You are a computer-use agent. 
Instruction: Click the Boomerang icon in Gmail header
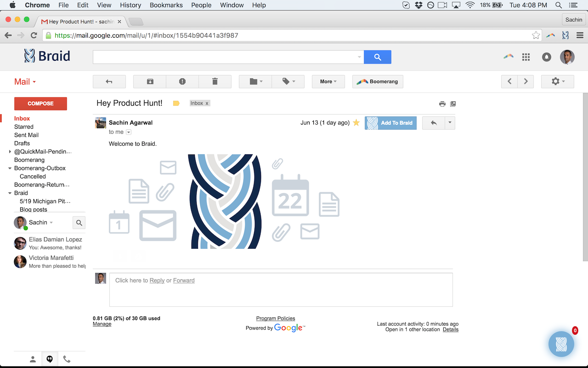508,57
